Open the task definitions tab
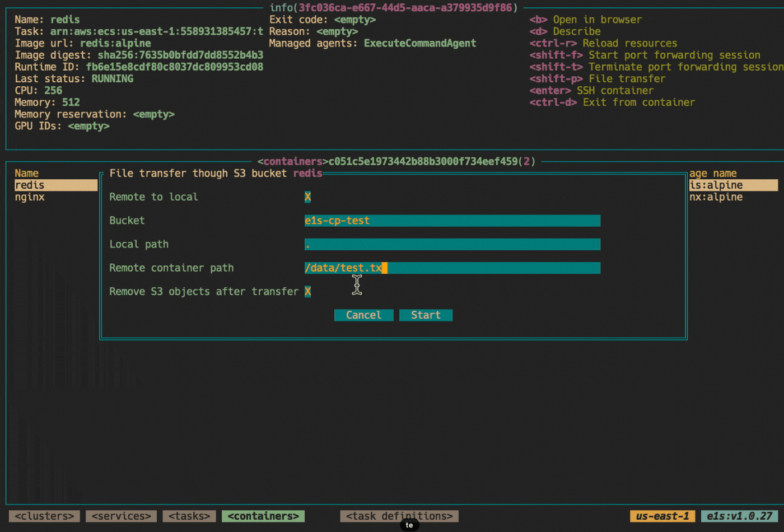Screen dimensions: 784x532 click(x=399, y=516)
